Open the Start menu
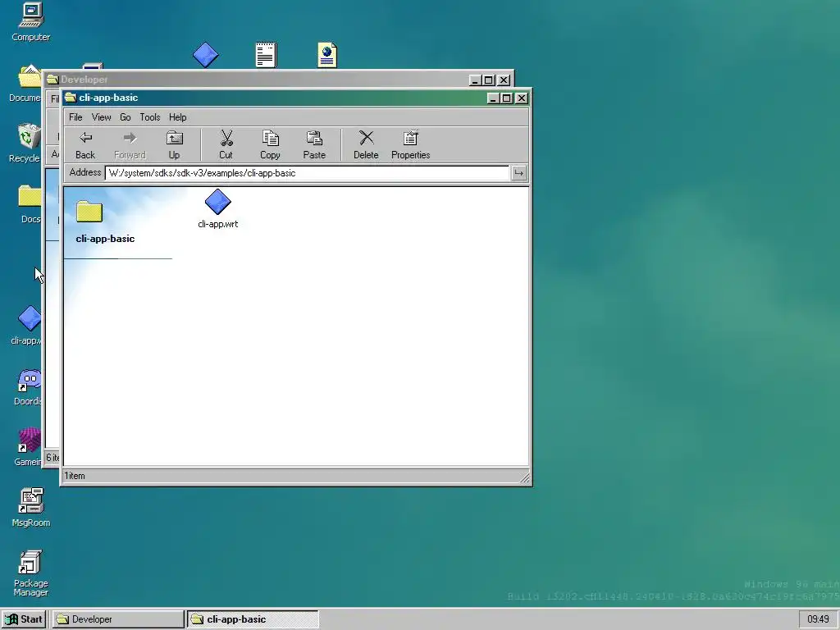The width and height of the screenshot is (840, 630). click(x=24, y=619)
